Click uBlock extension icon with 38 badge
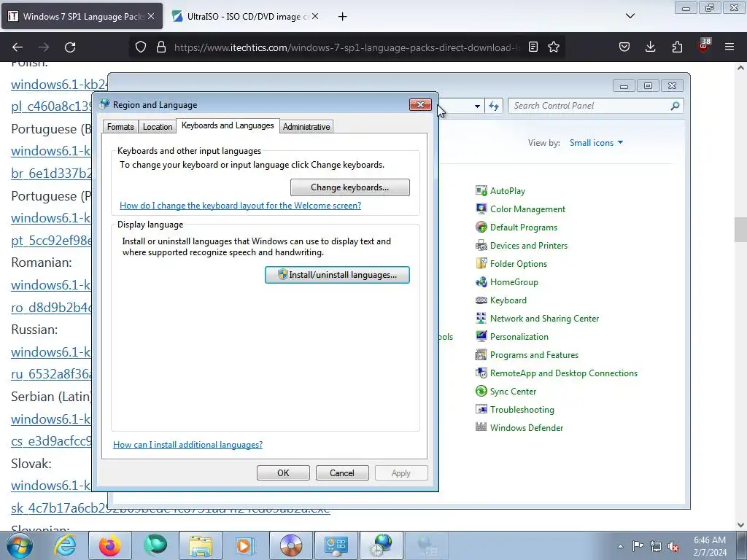The width and height of the screenshot is (747, 560). coord(703,46)
